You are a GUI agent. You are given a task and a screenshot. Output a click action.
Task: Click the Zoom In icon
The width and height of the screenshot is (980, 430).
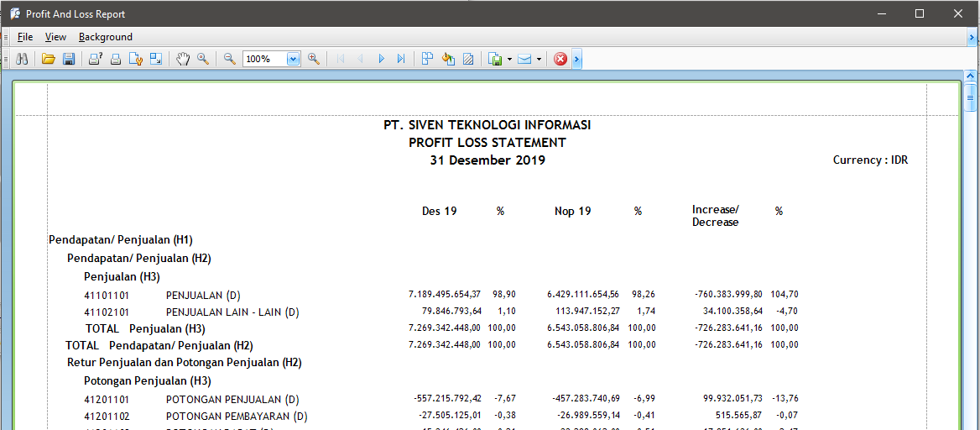[x=314, y=59]
